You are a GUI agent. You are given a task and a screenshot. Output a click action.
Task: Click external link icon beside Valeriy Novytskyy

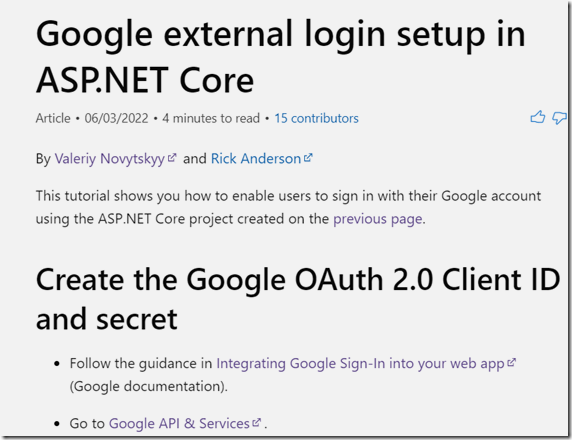(x=172, y=158)
